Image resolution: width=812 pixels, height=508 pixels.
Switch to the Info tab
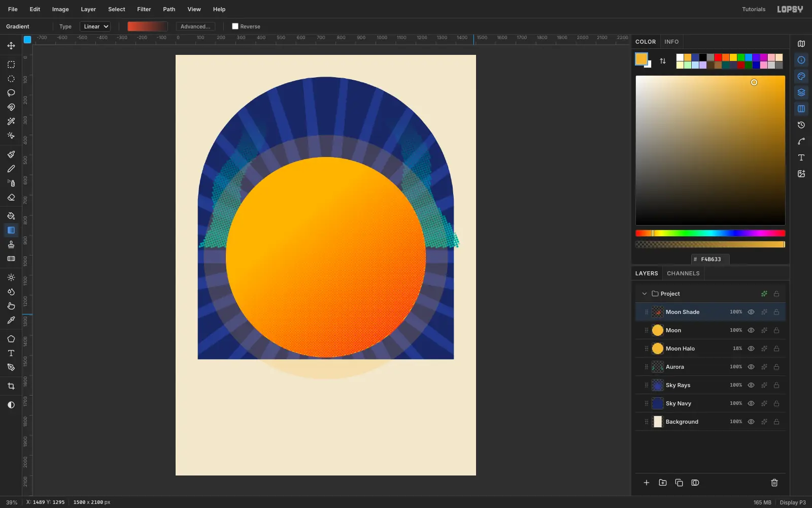(x=671, y=42)
